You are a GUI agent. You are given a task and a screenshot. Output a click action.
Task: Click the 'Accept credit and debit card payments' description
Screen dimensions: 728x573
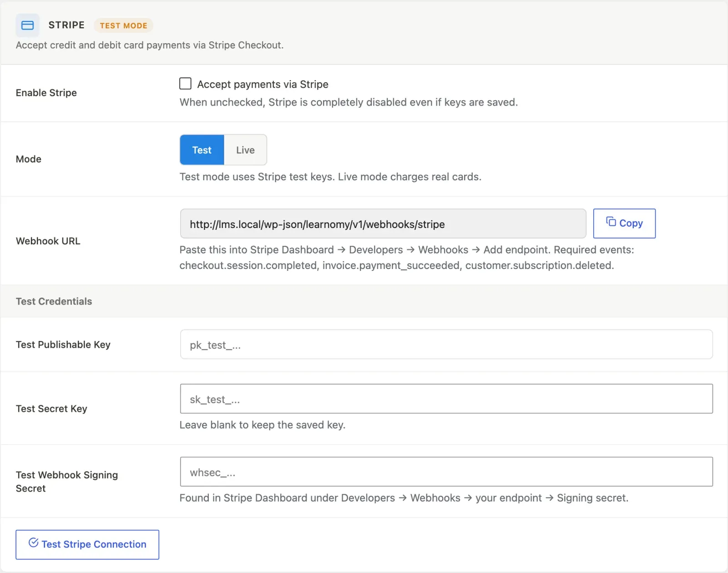pos(150,45)
